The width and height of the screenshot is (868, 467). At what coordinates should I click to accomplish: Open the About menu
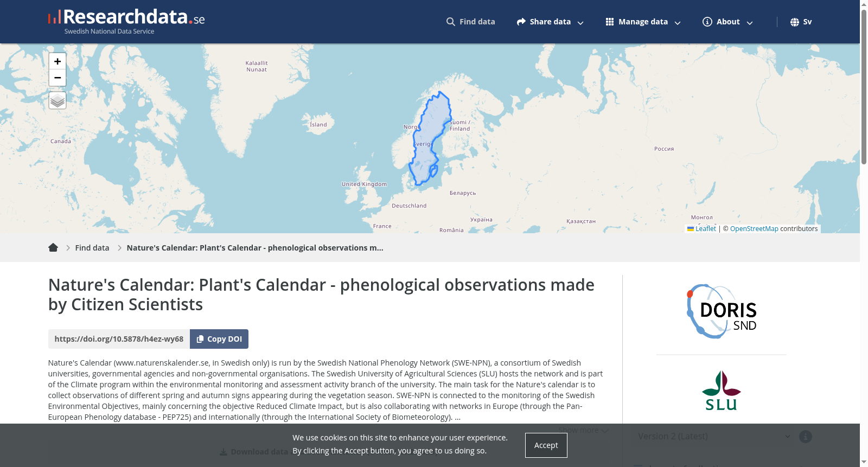pyautogui.click(x=728, y=22)
